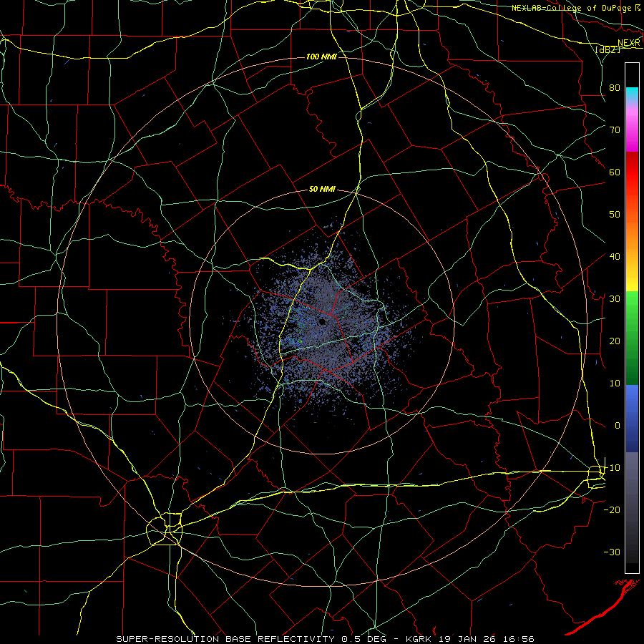Click the [dBZ] units label

point(608,49)
